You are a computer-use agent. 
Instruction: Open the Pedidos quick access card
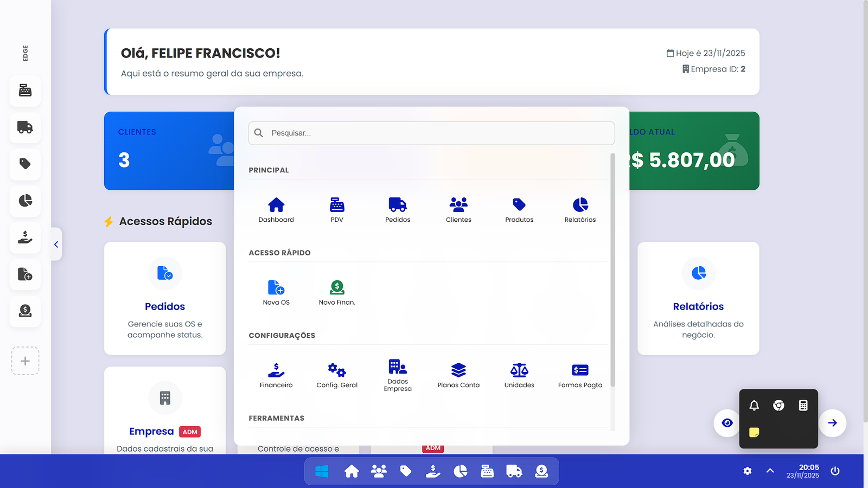pos(164,299)
